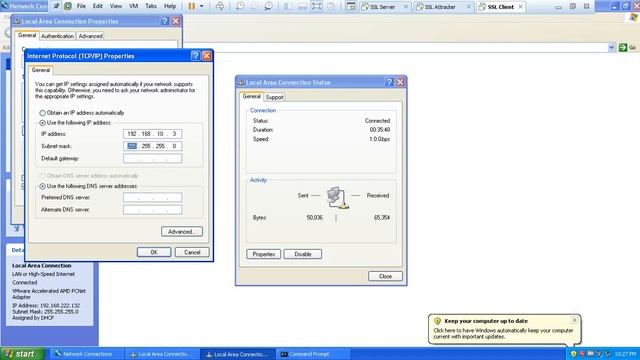Viewport: 640px width, 360px height.
Task: Open the Windows Start menu
Action: [22, 354]
